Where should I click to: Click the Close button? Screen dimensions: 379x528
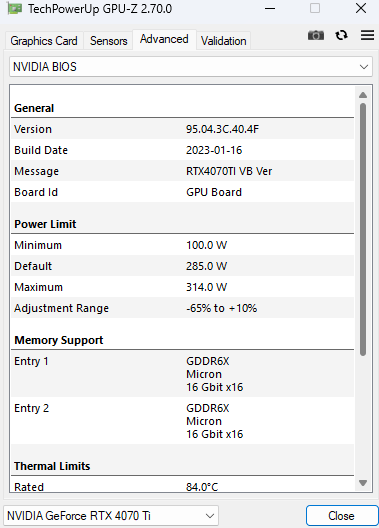pos(341,516)
